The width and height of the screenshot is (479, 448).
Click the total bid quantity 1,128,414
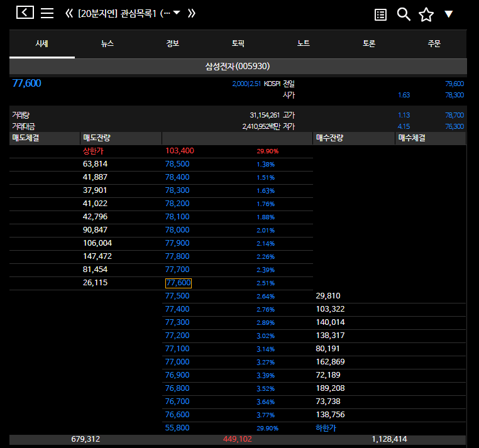[x=389, y=439]
